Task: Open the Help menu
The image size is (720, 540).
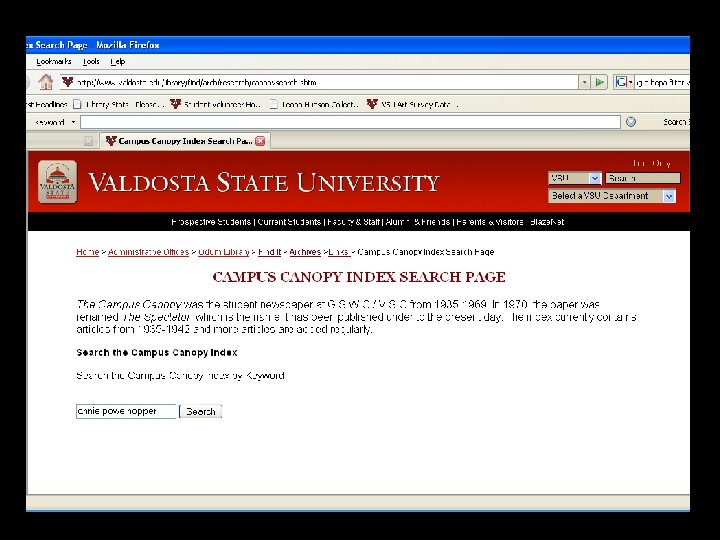Action: 118,62
